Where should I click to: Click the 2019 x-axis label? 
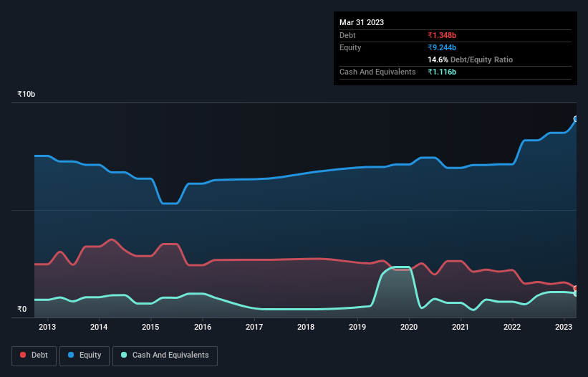click(x=357, y=327)
